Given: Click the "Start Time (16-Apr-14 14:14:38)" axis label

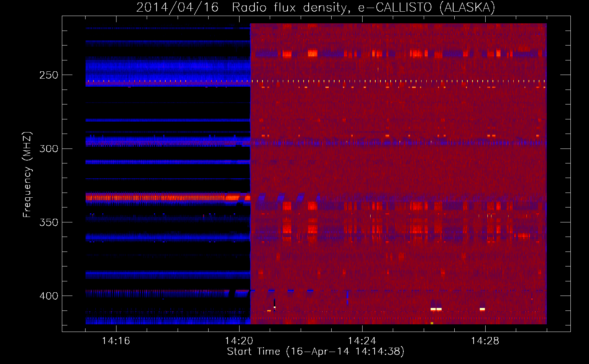Looking at the screenshot, I should (316, 352).
